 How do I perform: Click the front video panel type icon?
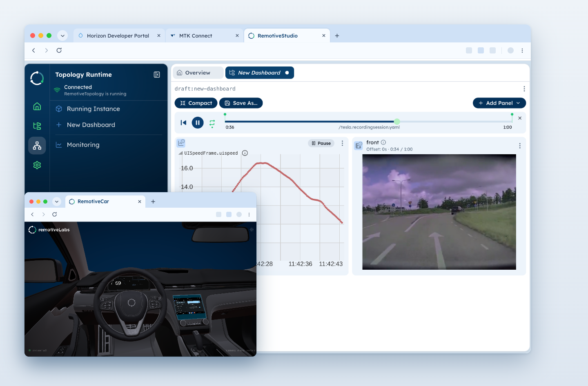point(359,146)
